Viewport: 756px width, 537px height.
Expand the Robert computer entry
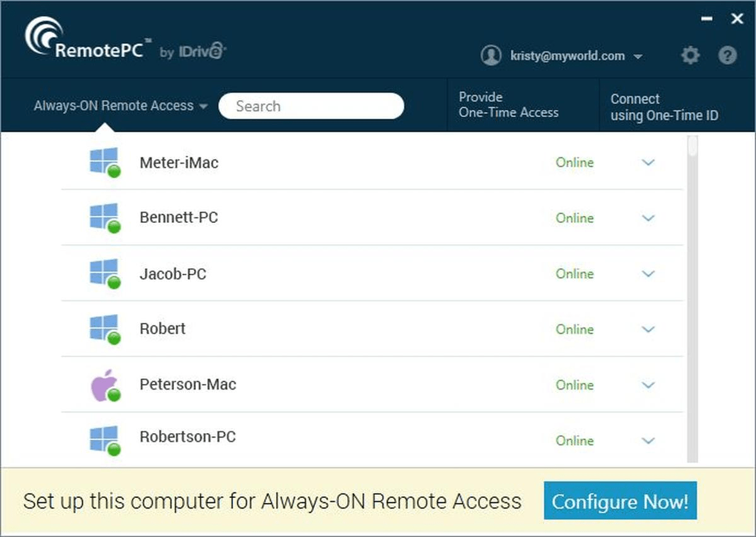click(648, 329)
